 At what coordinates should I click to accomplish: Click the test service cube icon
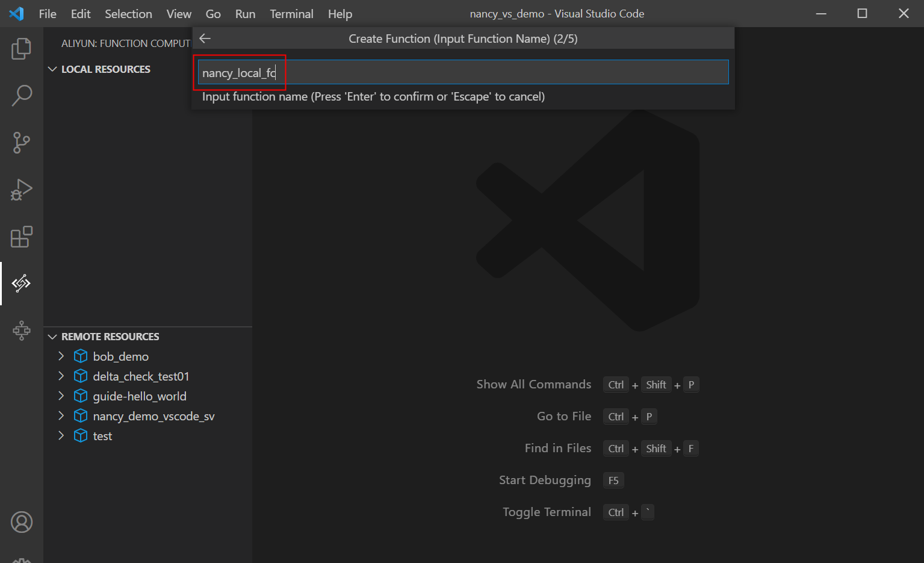coord(81,436)
